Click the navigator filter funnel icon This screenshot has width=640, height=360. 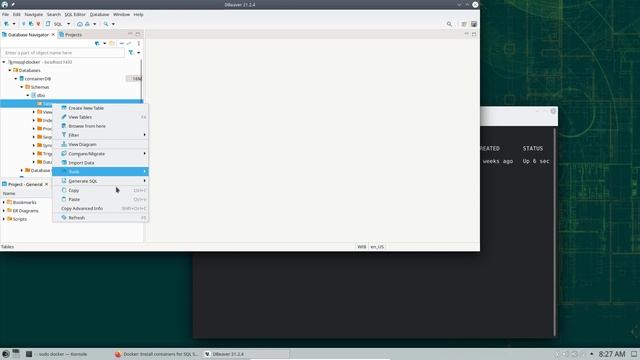click(131, 53)
